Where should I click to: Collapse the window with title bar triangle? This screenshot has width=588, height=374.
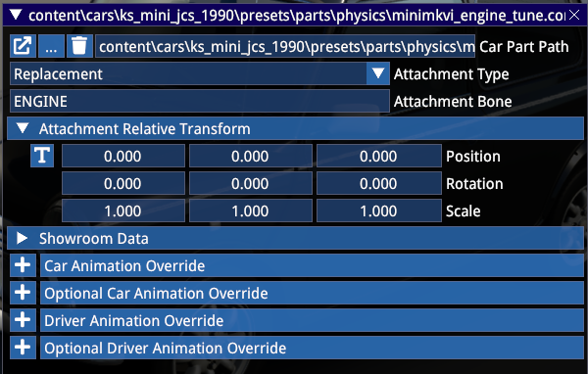[16, 15]
